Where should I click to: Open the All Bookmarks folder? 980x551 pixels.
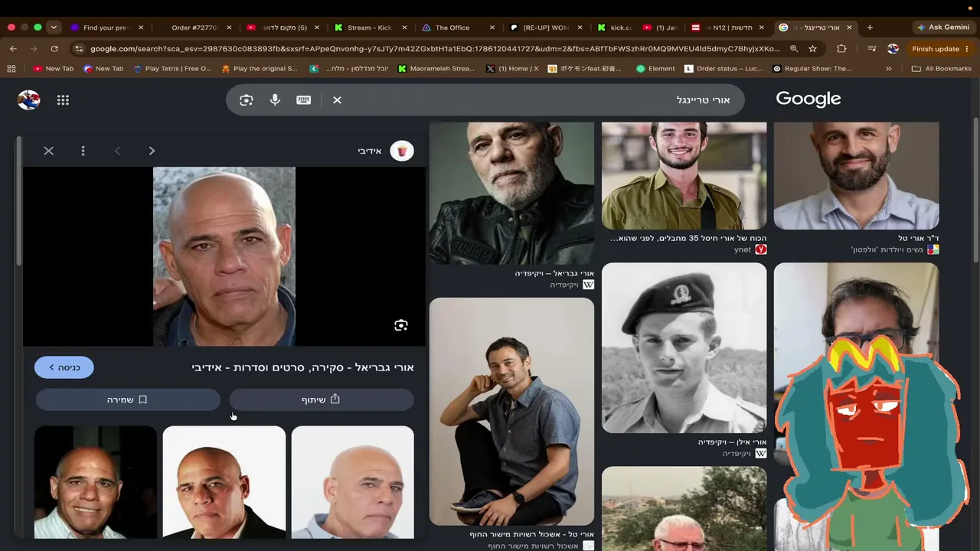(x=941, y=68)
